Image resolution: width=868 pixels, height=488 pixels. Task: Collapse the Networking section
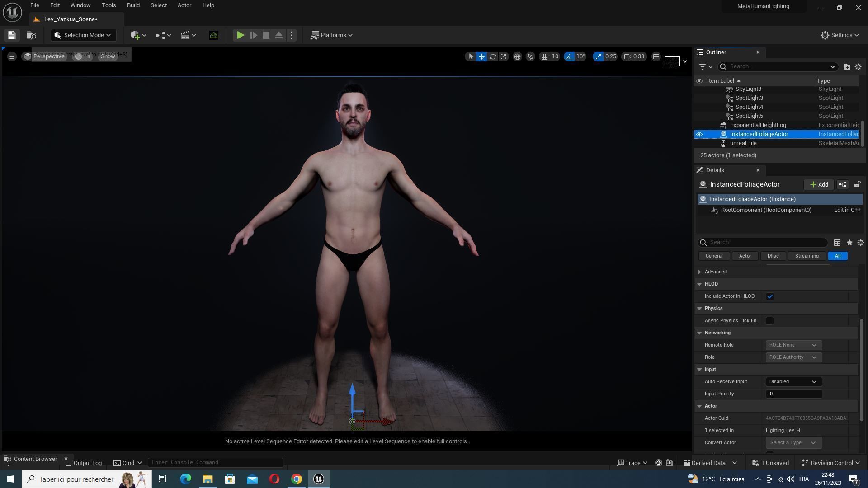click(699, 333)
